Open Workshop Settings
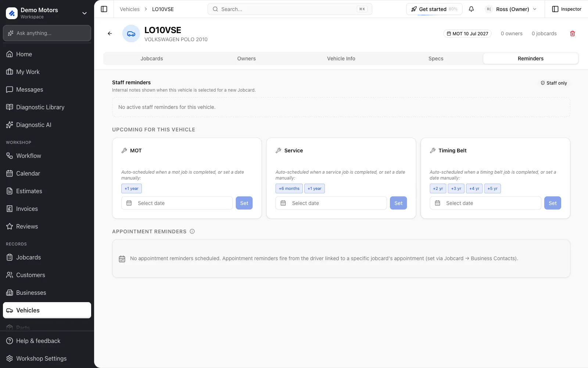The height and width of the screenshot is (368, 588). (x=47, y=358)
